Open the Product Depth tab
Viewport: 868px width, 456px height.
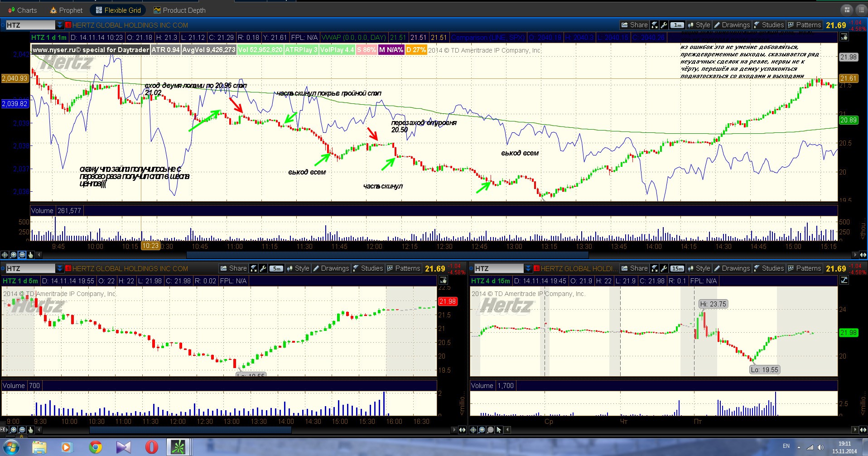click(x=179, y=10)
